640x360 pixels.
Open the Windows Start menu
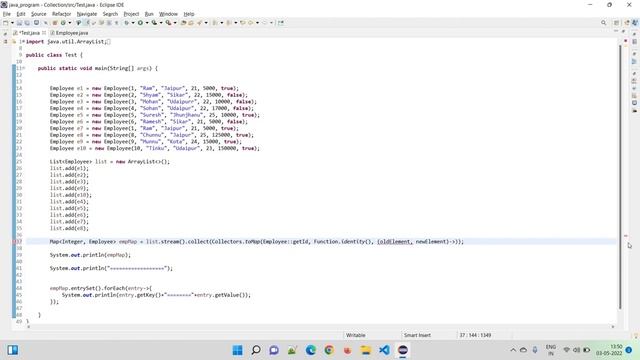point(237,350)
